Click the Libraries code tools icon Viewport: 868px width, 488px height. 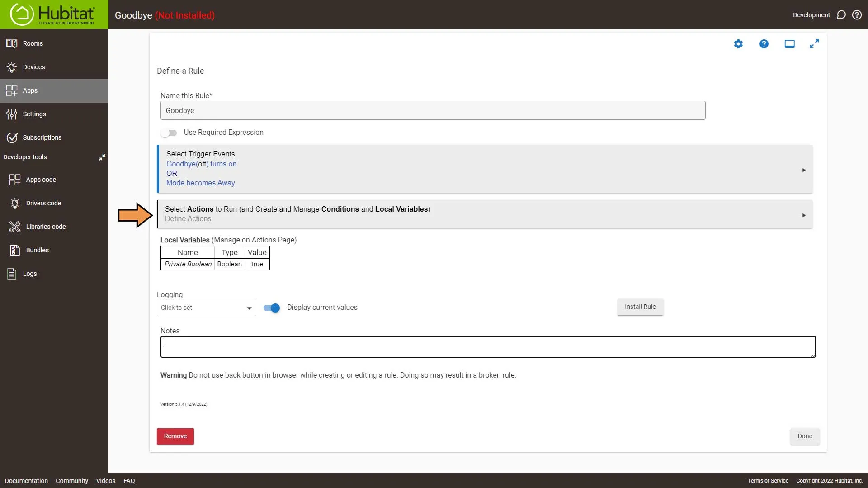pos(15,227)
